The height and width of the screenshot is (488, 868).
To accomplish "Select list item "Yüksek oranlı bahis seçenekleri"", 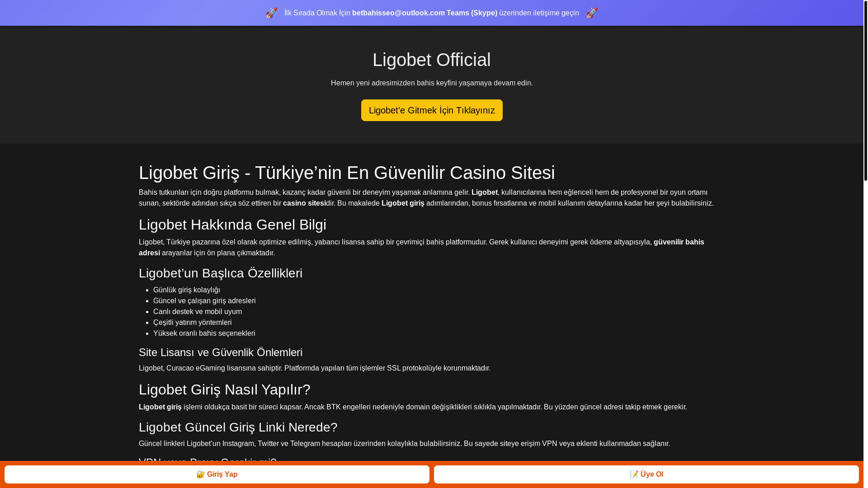I will pos(204,333).
